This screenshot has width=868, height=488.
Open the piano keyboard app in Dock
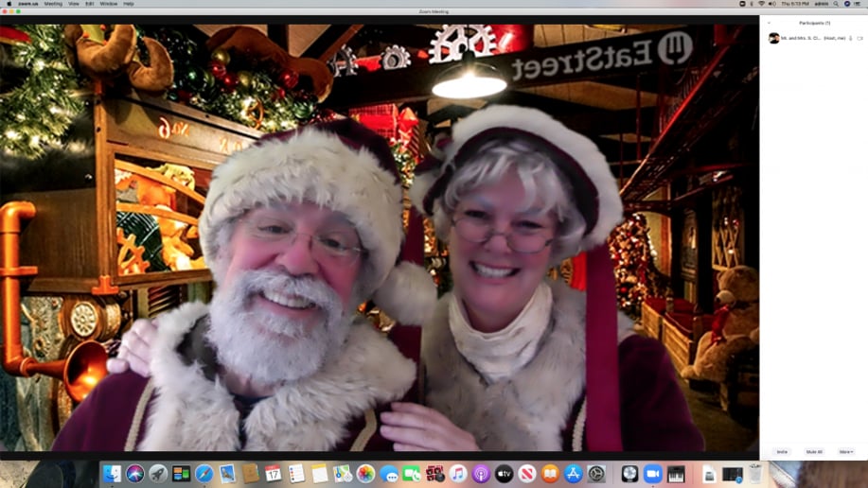[x=676, y=474]
